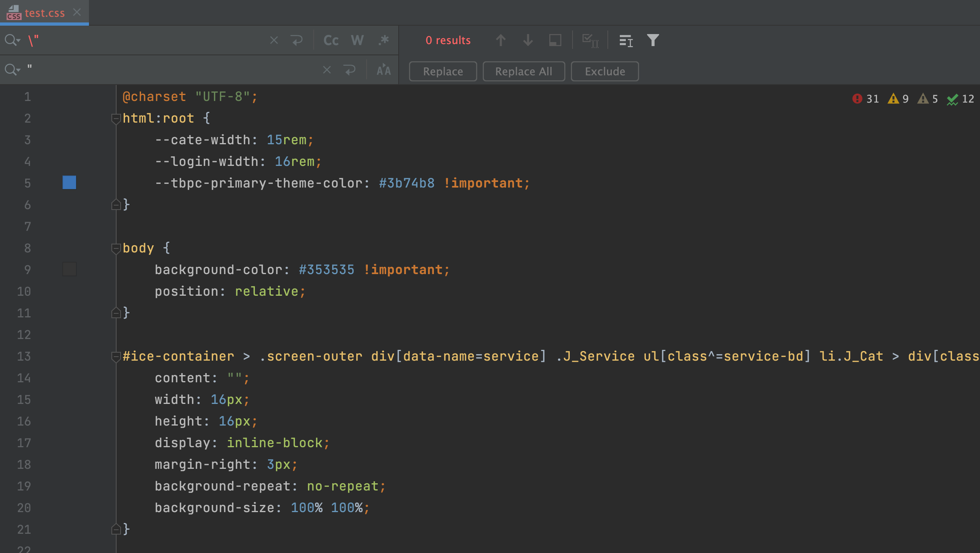Click the find input containing \"
The image size is (980, 553).
144,40
